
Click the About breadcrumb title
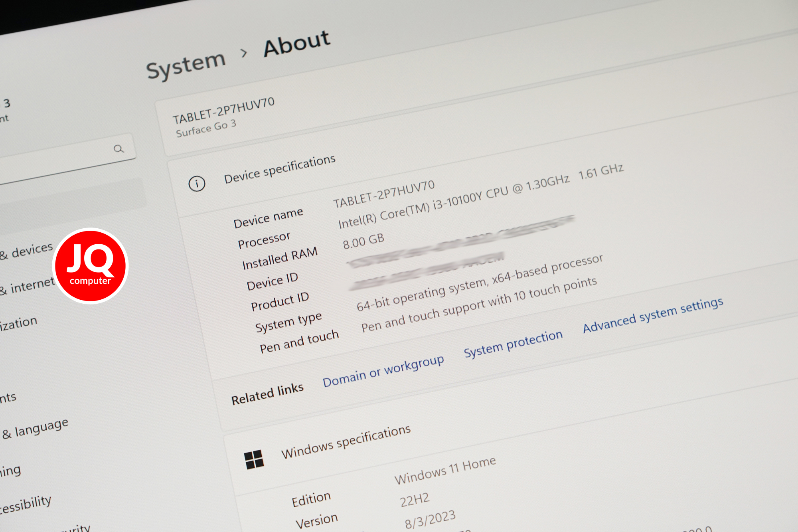click(297, 43)
